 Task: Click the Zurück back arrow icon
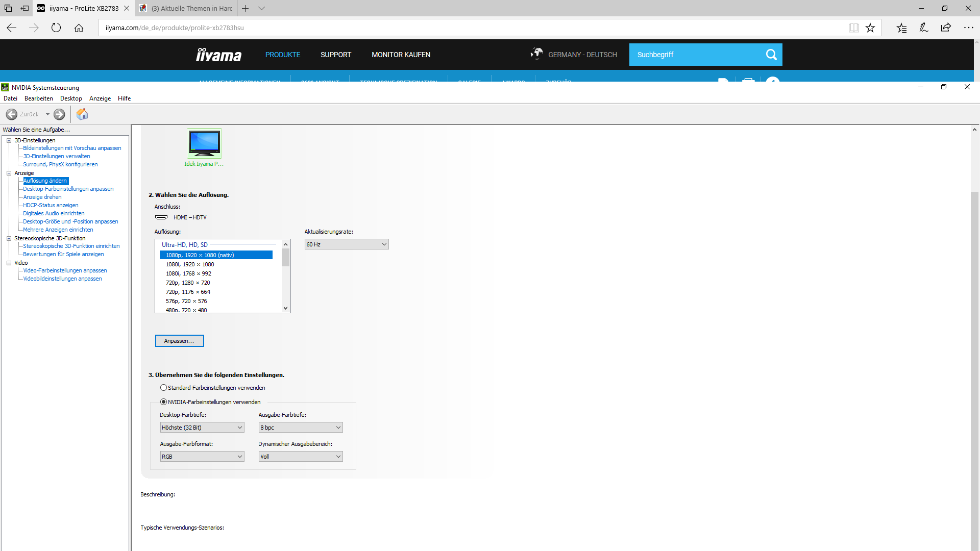pyautogui.click(x=12, y=114)
